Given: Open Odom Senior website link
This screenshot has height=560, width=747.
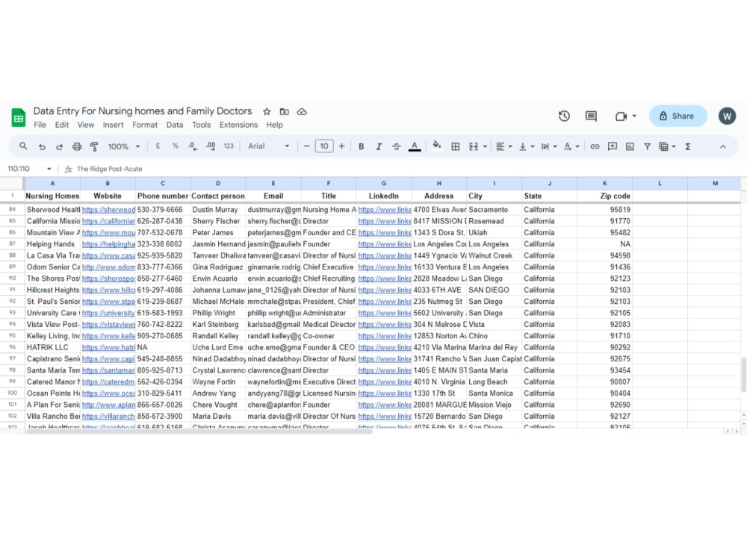Looking at the screenshot, I should (x=108, y=267).
